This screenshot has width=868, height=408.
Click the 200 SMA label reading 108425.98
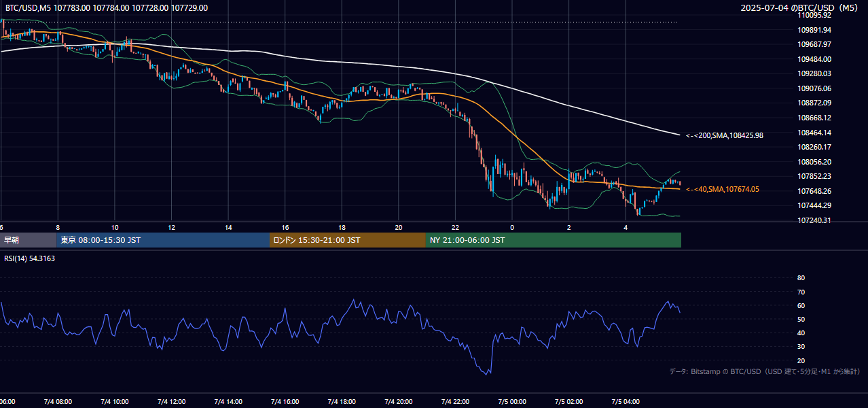(725, 136)
